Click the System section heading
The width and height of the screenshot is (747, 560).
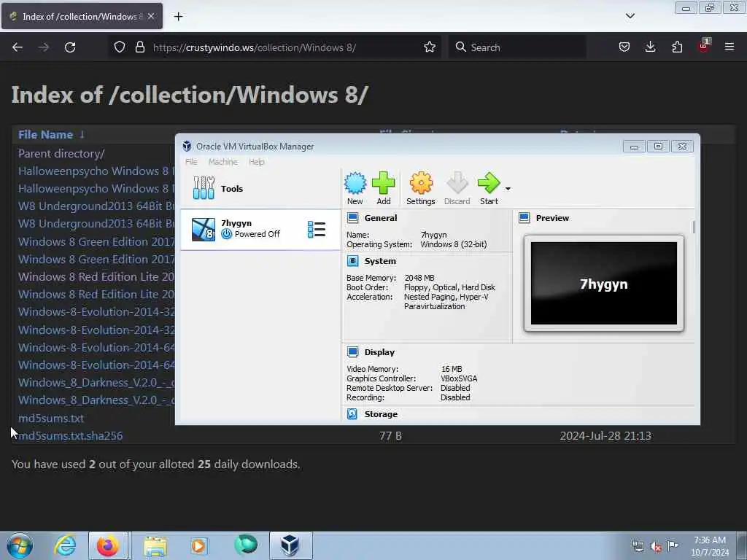click(x=379, y=261)
